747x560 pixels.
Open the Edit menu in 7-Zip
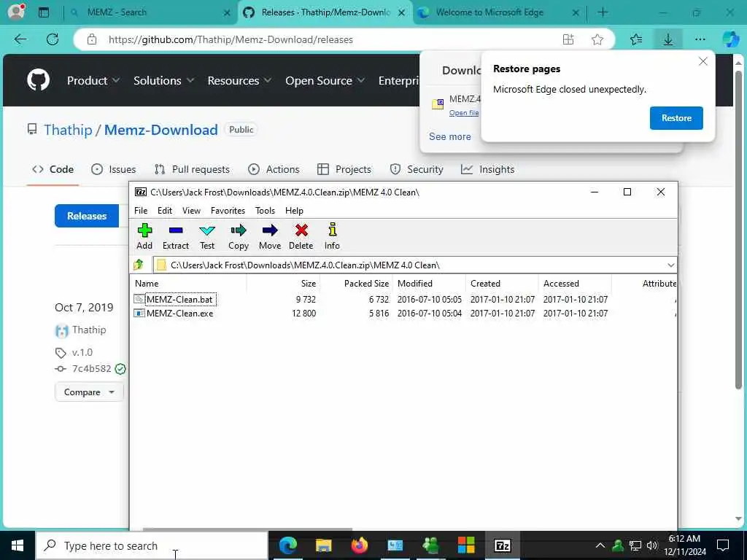tap(165, 211)
